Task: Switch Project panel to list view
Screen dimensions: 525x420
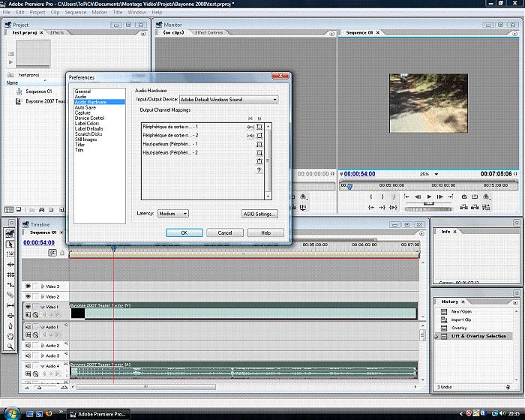Action: pyautogui.click(x=9, y=210)
